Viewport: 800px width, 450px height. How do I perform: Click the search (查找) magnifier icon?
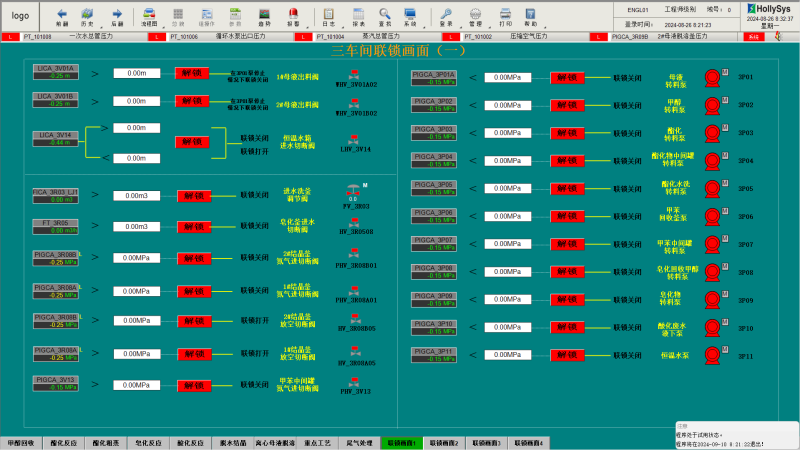(x=385, y=14)
